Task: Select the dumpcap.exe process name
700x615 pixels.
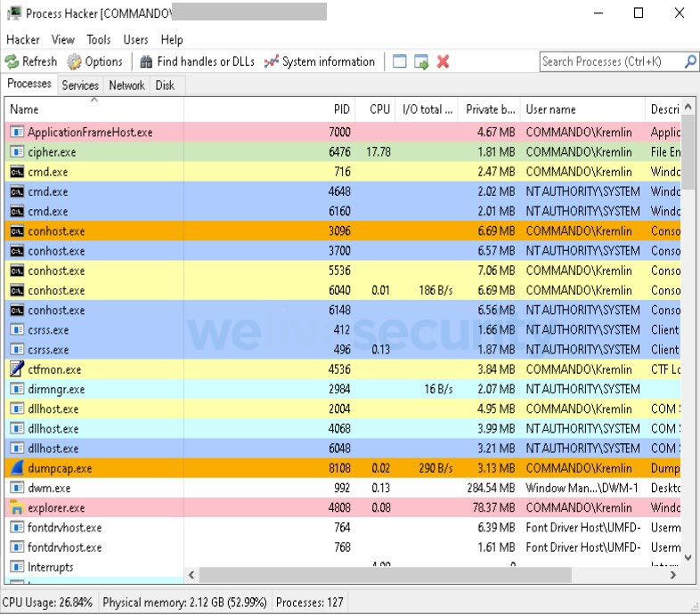Action: [60, 468]
